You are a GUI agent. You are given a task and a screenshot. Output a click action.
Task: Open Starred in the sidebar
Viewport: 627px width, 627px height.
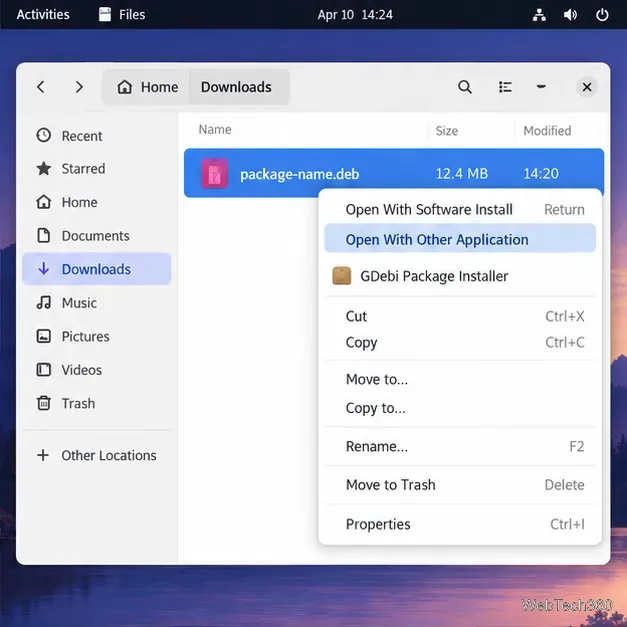97,169
